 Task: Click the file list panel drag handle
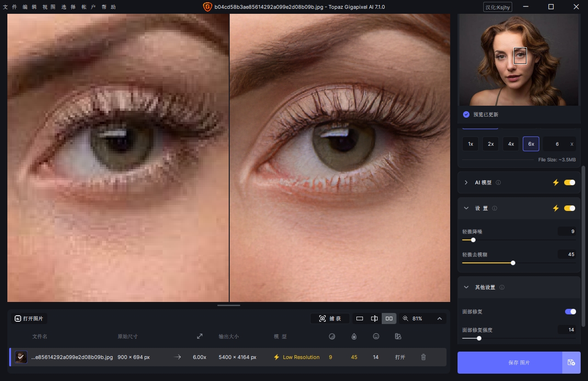tap(229, 305)
